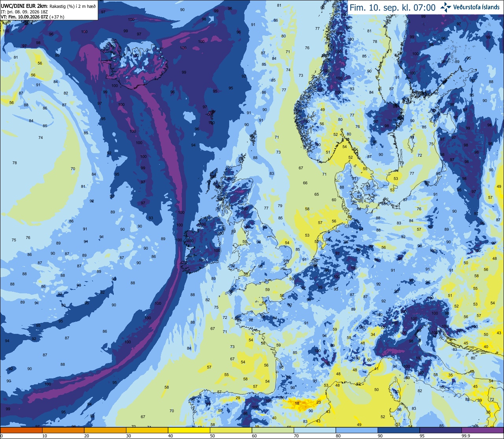Click the UWC/DINI EUR 2km title line
The image size is (504, 439).
tap(49, 6)
